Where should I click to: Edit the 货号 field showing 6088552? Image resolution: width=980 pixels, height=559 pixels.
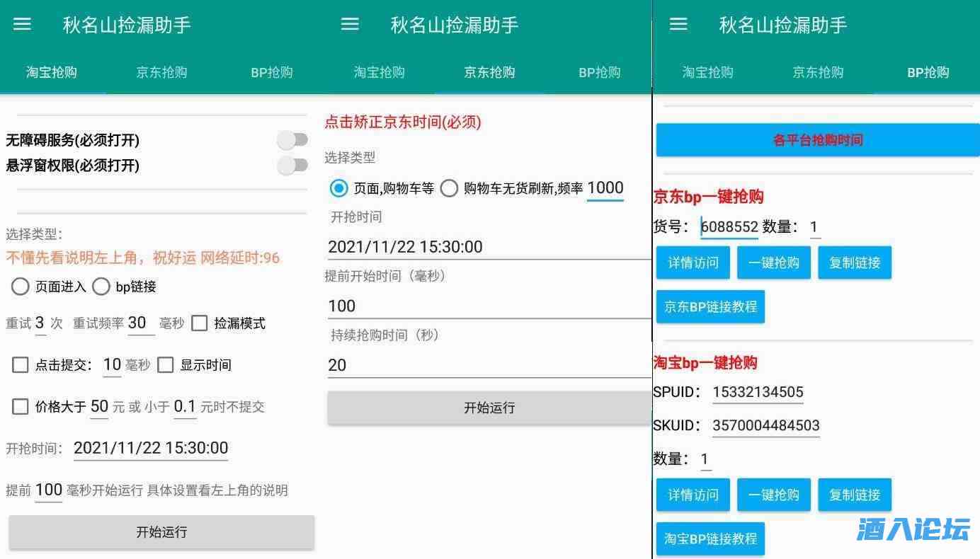pos(729,227)
